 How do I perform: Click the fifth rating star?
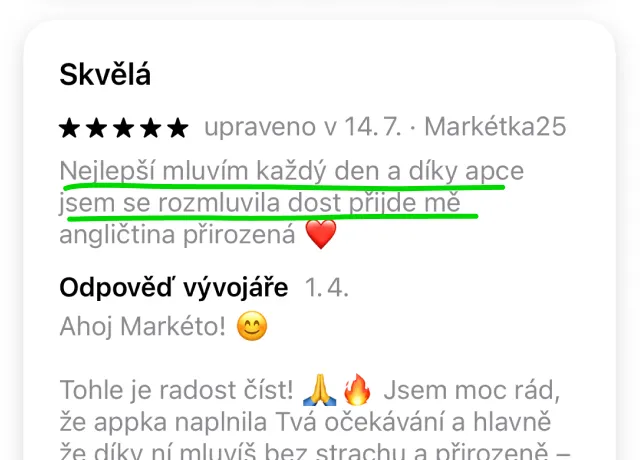[178, 128]
